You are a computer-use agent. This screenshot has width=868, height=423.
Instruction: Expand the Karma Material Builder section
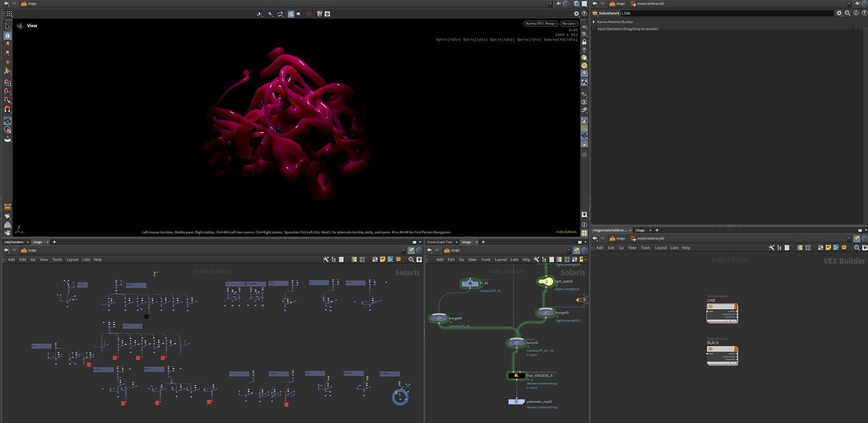594,22
